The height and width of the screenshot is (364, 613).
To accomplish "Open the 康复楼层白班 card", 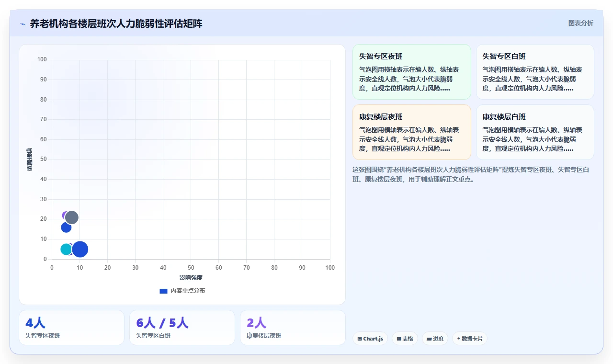I will click(x=535, y=132).
